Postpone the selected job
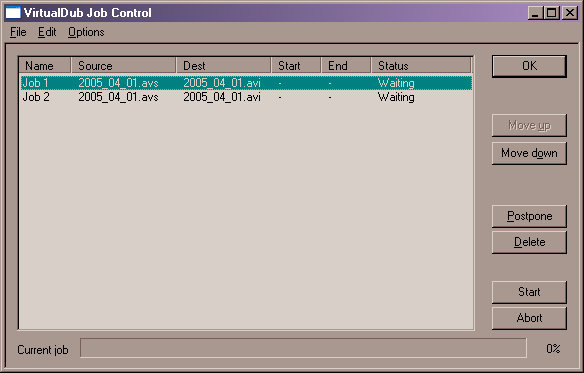Screen dimensions: 584x373 click(529, 216)
